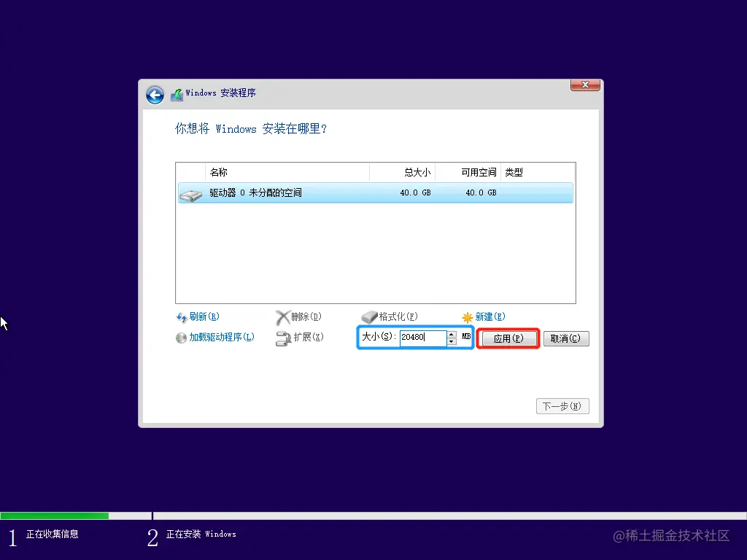Click the size field showing 20480
The image size is (747, 560).
423,337
